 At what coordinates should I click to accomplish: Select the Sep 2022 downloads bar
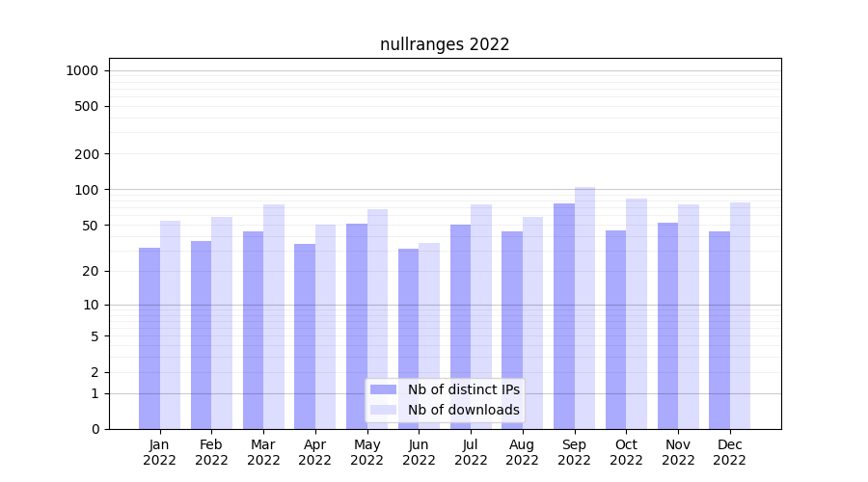pyautogui.click(x=584, y=308)
